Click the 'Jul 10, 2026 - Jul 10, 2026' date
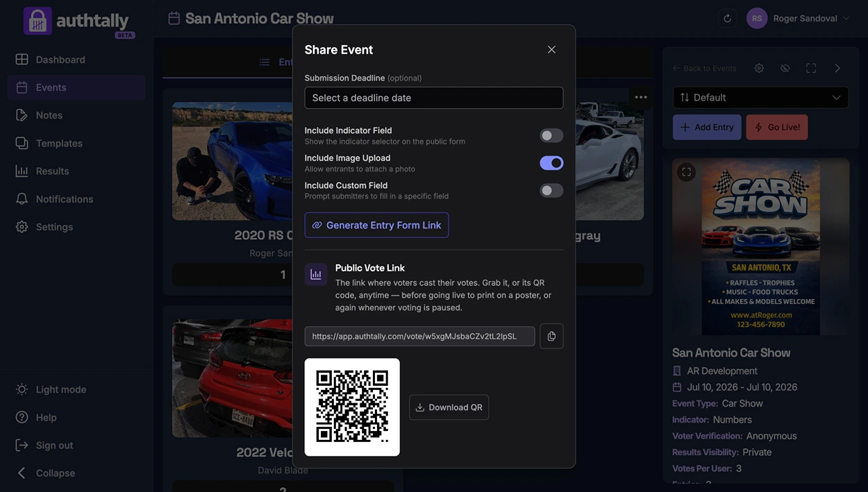The height and width of the screenshot is (492, 868). (x=742, y=387)
